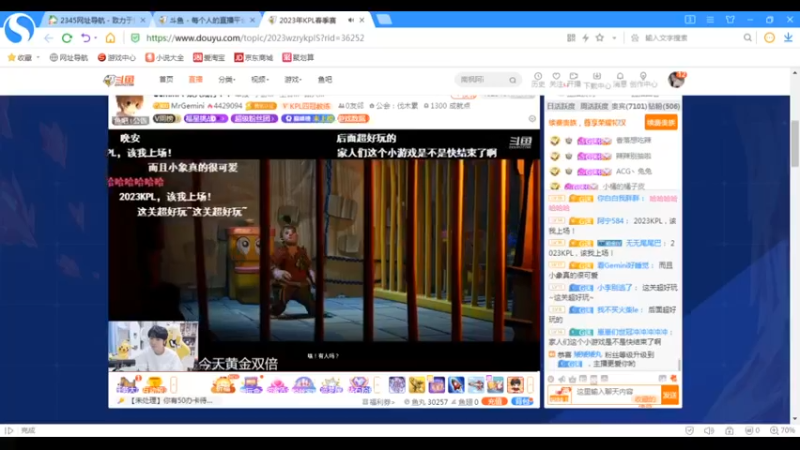Toggle the browser status bar sound icon
This screenshot has width=800, height=450.
(709, 431)
